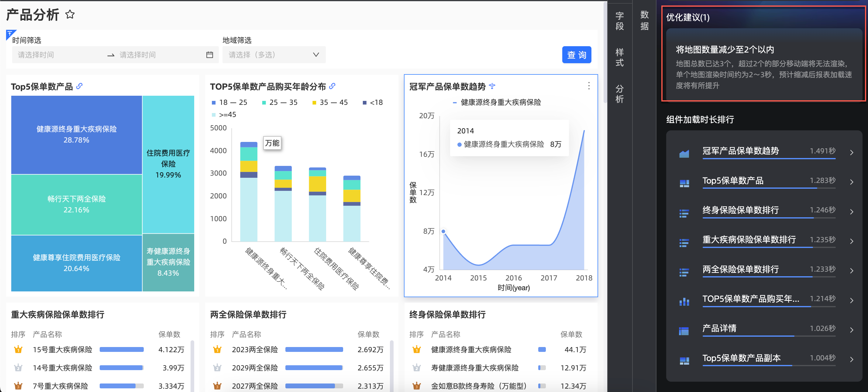
Task: Click the link icon beside Top5保单数产品 title
Action: [x=80, y=86]
